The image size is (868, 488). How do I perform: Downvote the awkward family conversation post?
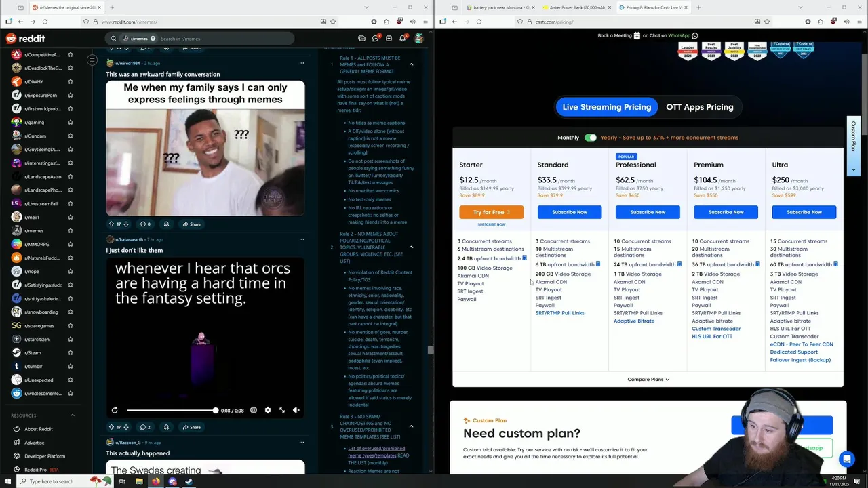click(126, 224)
